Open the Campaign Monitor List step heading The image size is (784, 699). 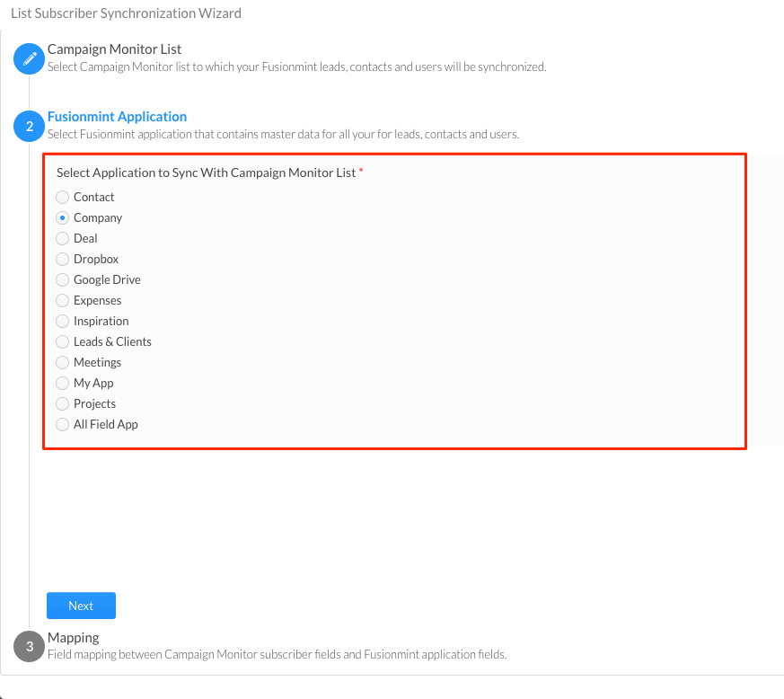tap(114, 49)
